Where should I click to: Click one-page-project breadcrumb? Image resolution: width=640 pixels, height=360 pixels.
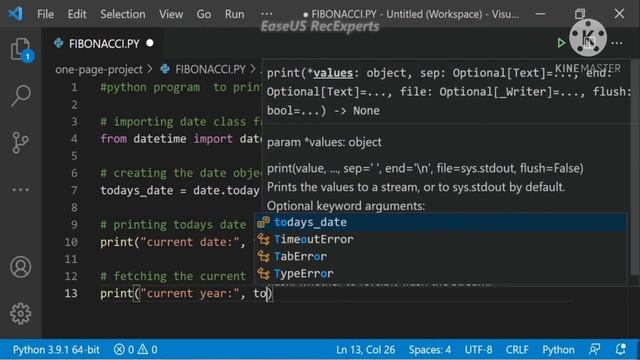click(x=99, y=69)
